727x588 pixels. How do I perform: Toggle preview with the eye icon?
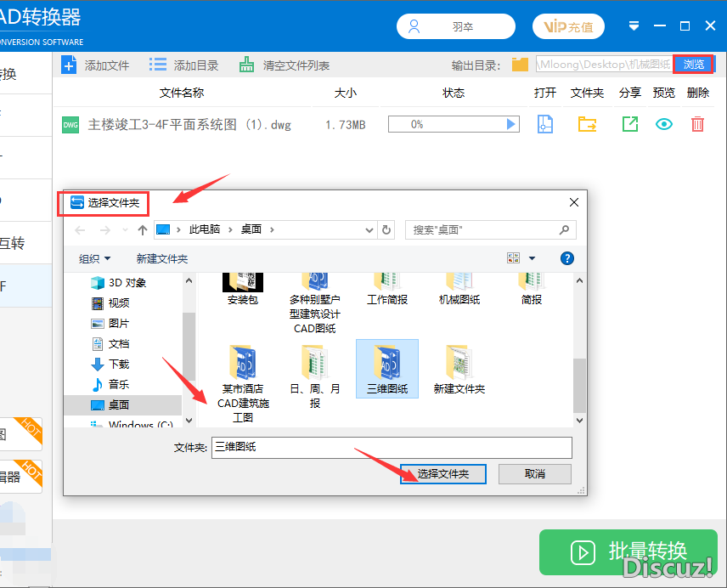coord(663,125)
